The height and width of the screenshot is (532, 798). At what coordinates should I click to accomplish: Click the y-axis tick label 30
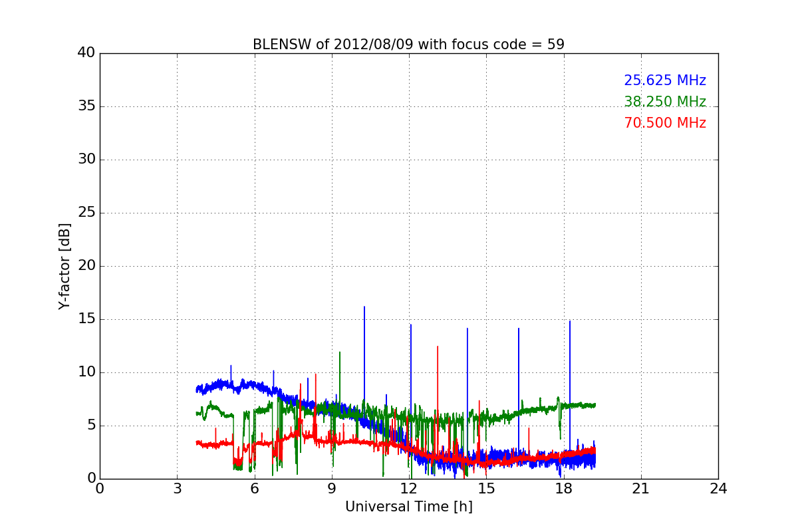point(86,160)
